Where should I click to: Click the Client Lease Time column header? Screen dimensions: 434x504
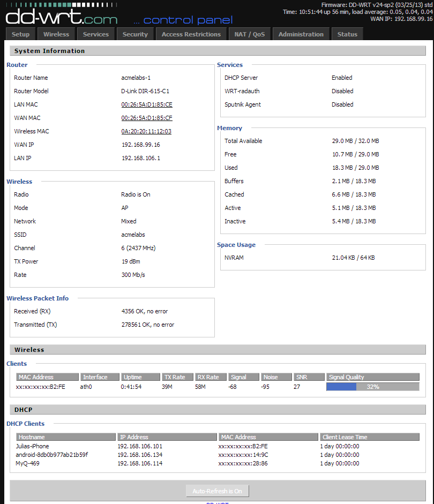[x=369, y=437]
